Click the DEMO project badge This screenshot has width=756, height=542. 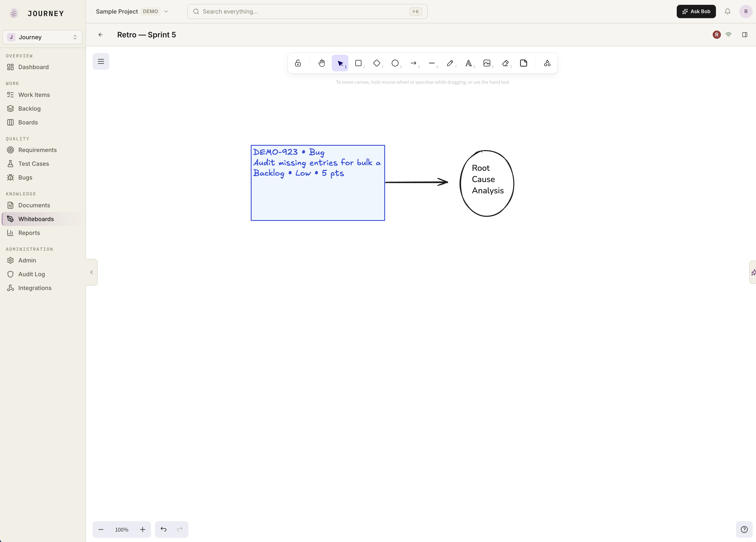150,11
